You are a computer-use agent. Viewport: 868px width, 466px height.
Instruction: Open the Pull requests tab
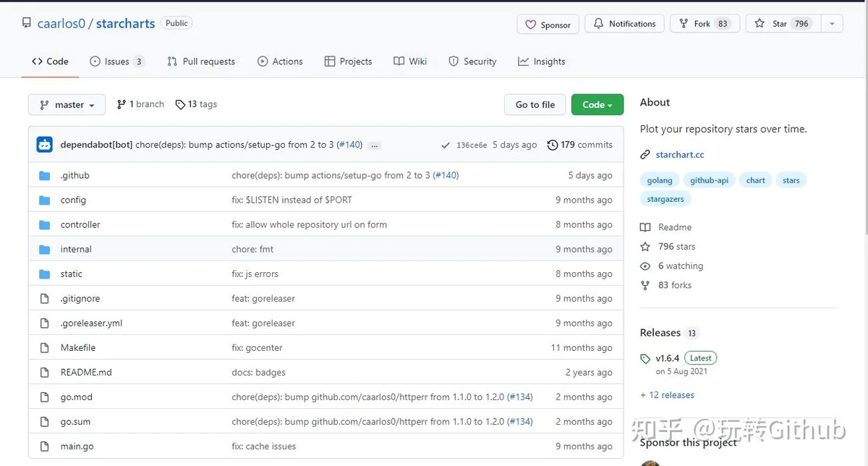(x=201, y=62)
